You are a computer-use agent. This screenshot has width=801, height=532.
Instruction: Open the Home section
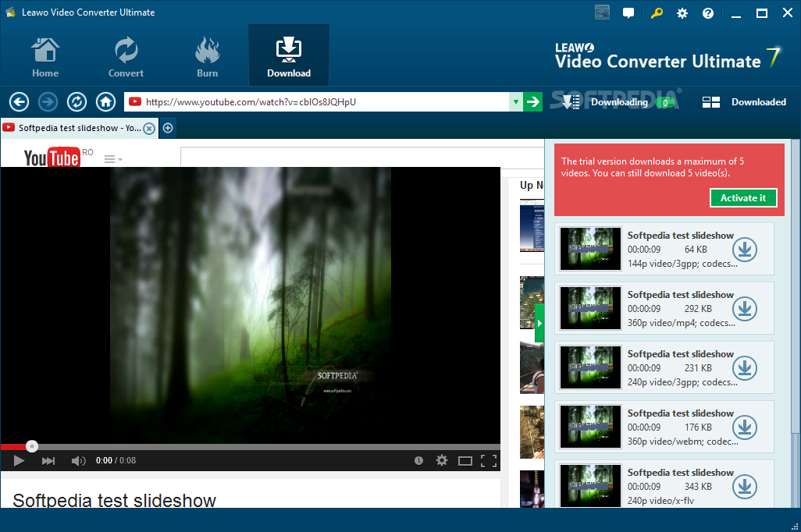pos(45,57)
